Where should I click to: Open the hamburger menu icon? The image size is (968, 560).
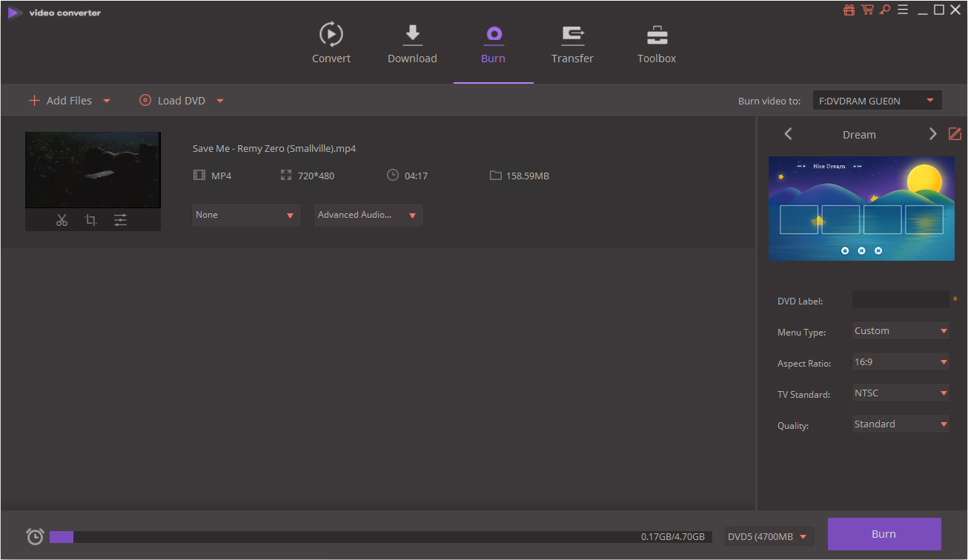(903, 10)
